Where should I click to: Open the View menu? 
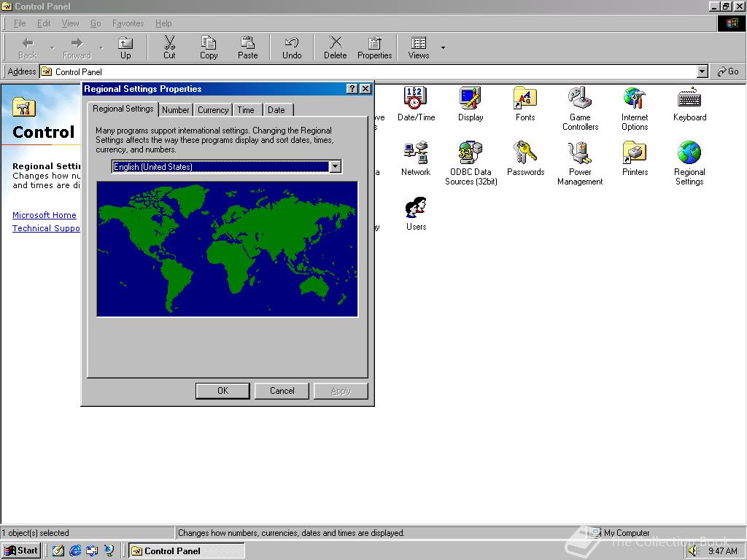[x=70, y=23]
